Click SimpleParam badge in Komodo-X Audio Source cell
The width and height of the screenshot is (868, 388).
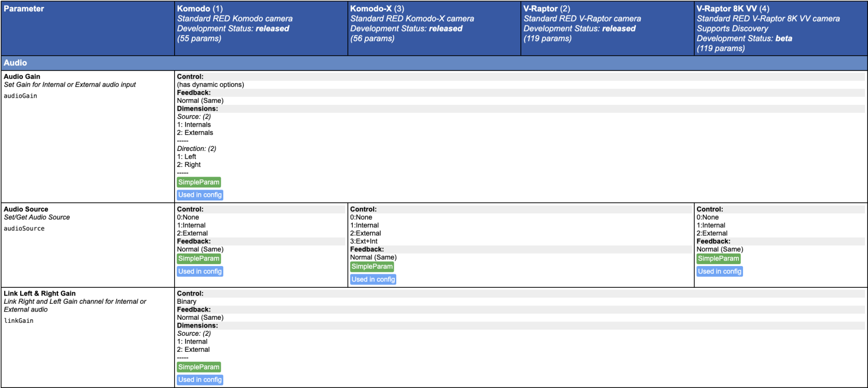[372, 267]
